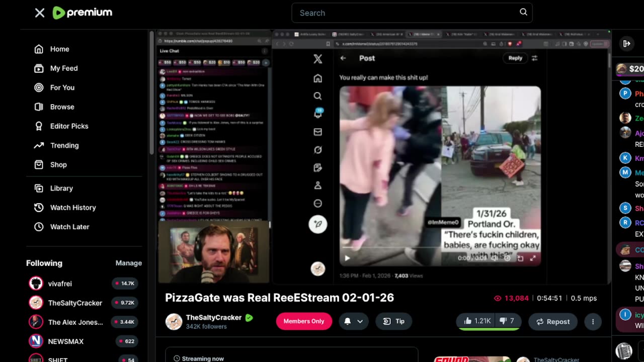Toggle the notification bell for this channel
Image resolution: width=644 pixels, height=362 pixels.
coord(347,321)
